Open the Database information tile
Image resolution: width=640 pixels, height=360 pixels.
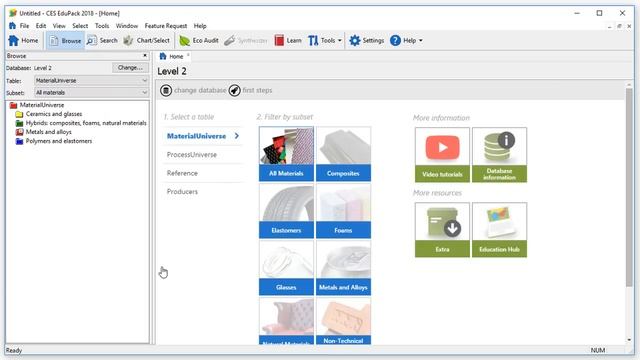[x=499, y=155]
